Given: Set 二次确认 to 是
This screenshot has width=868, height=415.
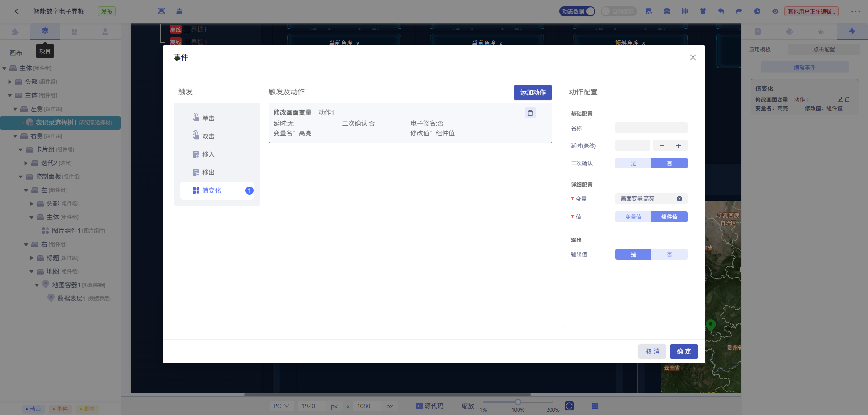Looking at the screenshot, I should pyautogui.click(x=633, y=163).
